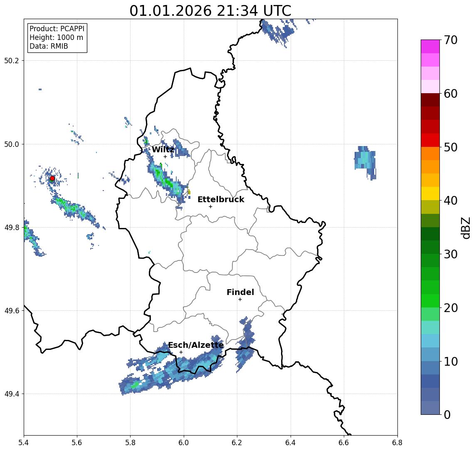The width and height of the screenshot is (476, 451).
Task: Click longitude tick label 6.4
Action: click(291, 443)
